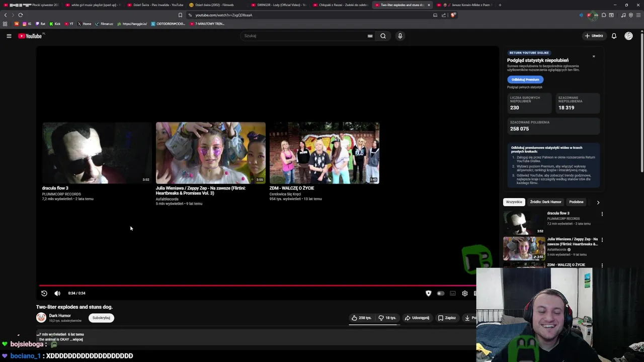Share the video via Udostępnij

click(417, 318)
